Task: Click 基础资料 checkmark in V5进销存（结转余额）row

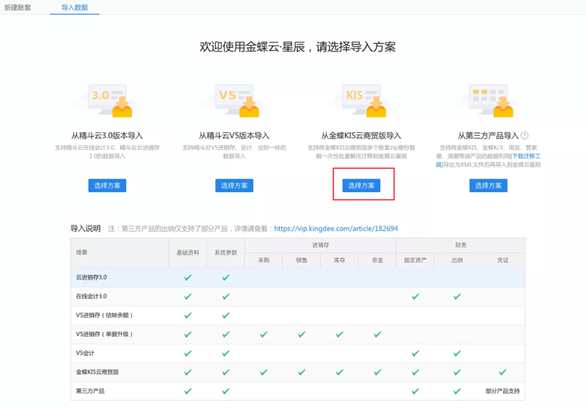Action: coord(188,316)
